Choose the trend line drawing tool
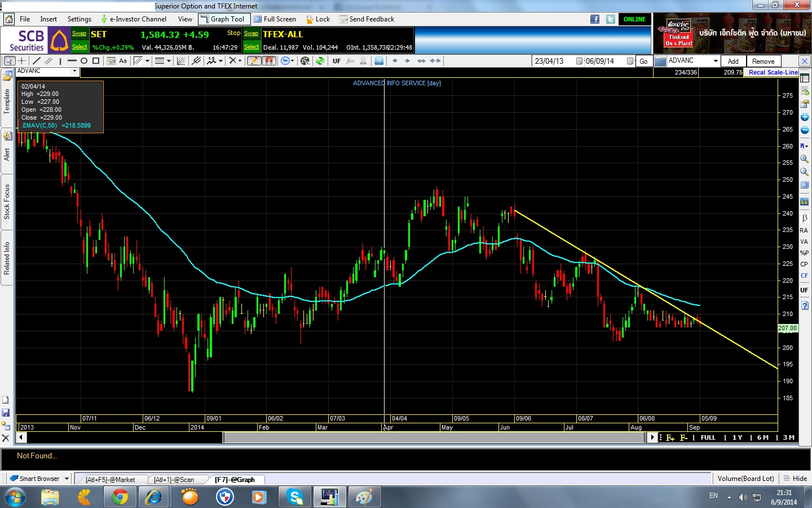 tap(37, 61)
